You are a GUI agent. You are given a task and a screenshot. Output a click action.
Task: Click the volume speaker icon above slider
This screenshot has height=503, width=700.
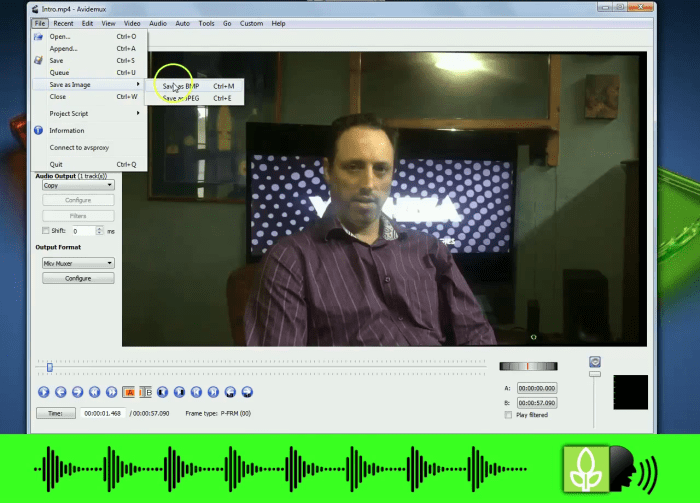click(x=595, y=361)
